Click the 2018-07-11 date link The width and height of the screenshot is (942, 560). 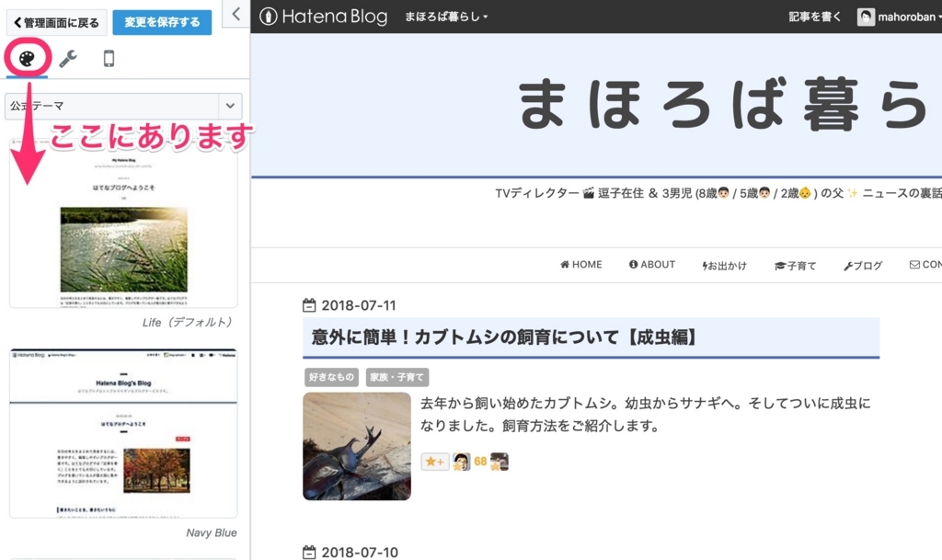pyautogui.click(x=359, y=305)
